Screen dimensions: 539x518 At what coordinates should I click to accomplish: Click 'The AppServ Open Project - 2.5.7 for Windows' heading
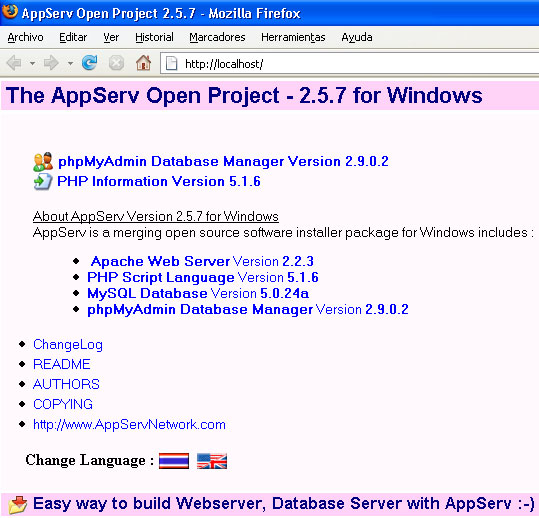click(244, 95)
